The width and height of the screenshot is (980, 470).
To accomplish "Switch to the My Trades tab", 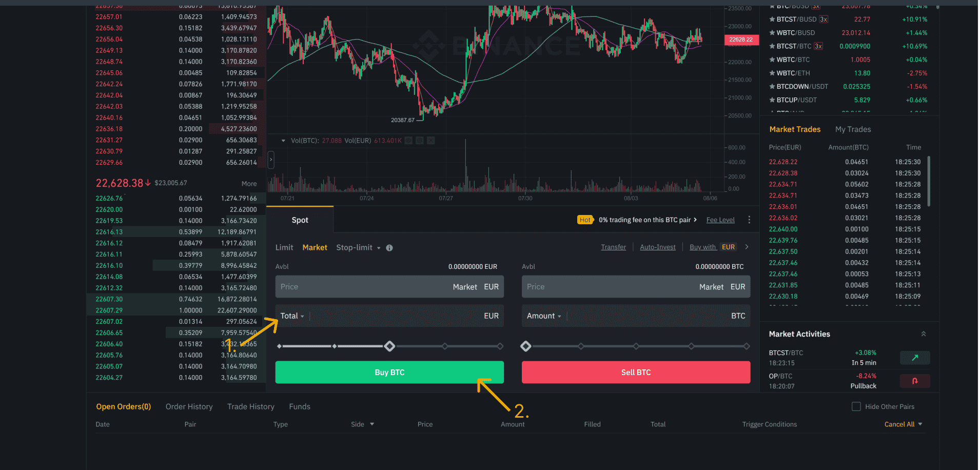I will (853, 129).
